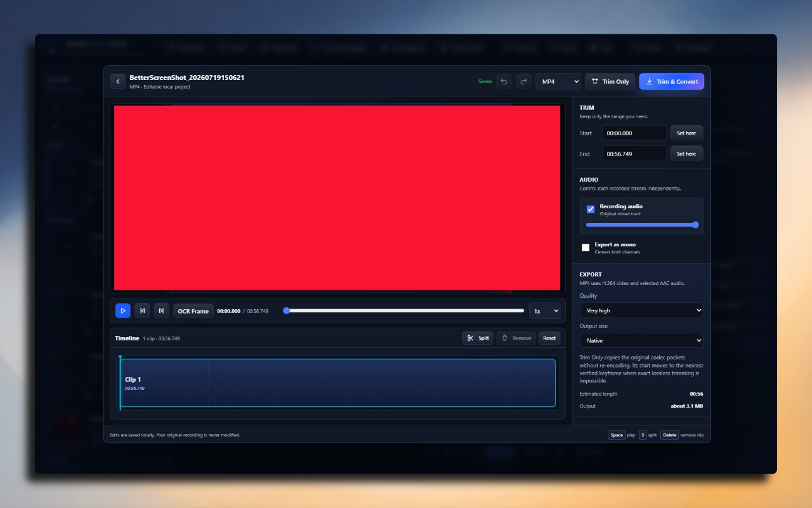Step to the next frame
Screen dimensions: 812x508
point(161,311)
